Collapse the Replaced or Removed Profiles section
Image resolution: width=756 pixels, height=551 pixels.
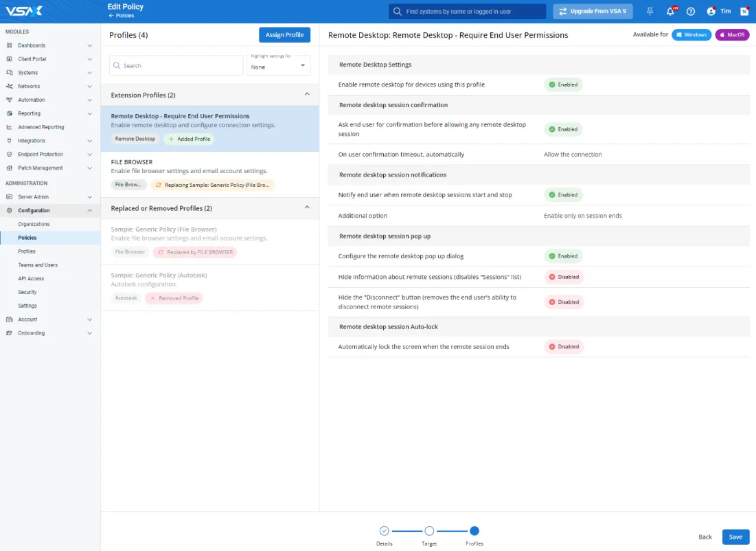[x=307, y=208]
